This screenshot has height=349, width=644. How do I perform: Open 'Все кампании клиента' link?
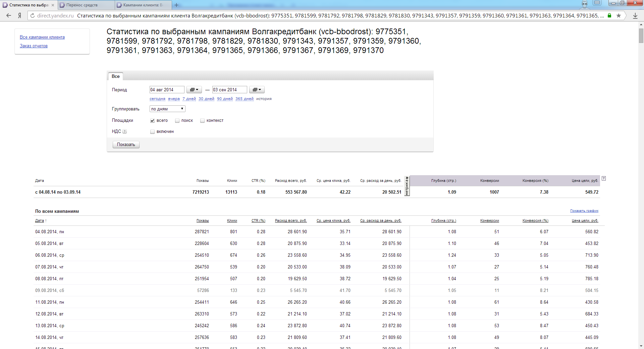coord(42,37)
